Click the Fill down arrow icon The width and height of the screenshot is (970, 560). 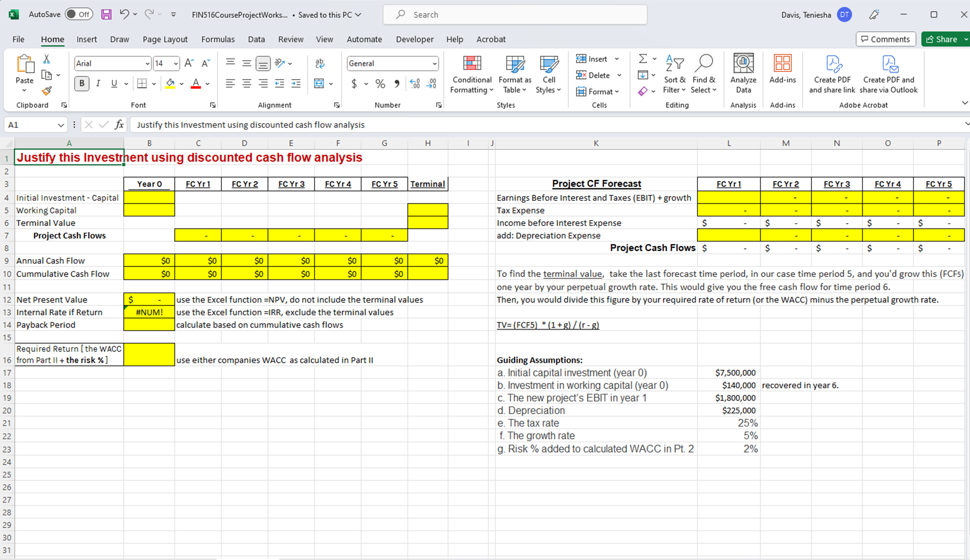(x=643, y=75)
